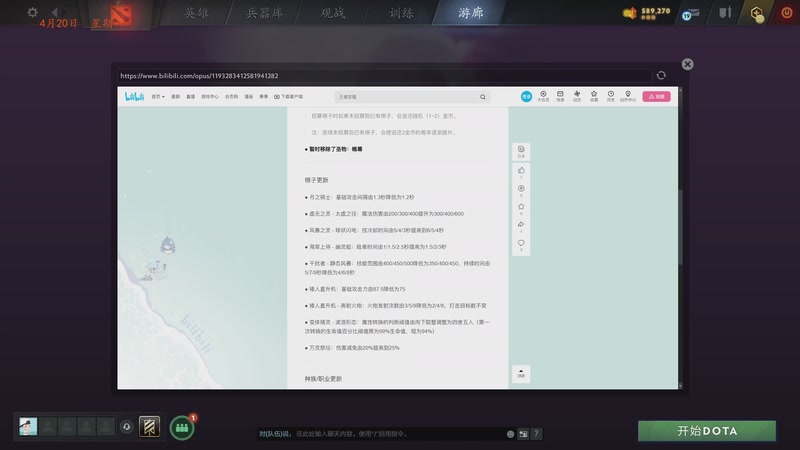
Task: Open the shards balance 589,270
Action: tap(646, 13)
